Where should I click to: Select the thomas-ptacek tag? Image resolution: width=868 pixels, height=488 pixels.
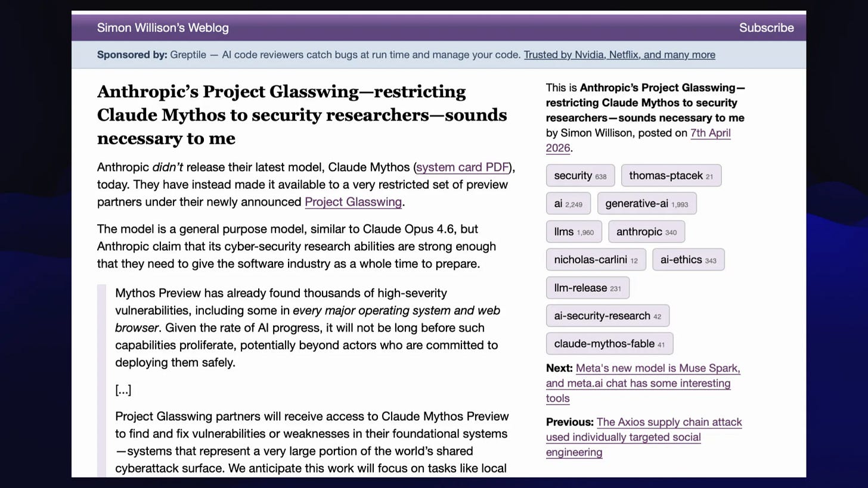point(671,176)
